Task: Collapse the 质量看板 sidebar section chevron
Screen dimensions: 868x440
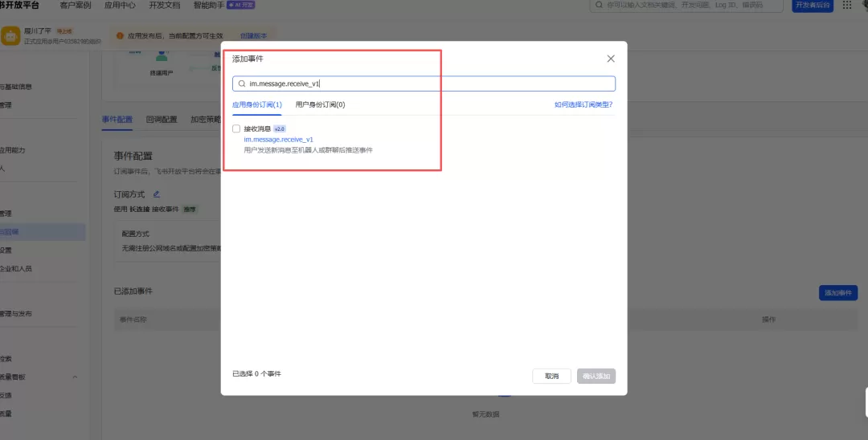Action: [76, 377]
